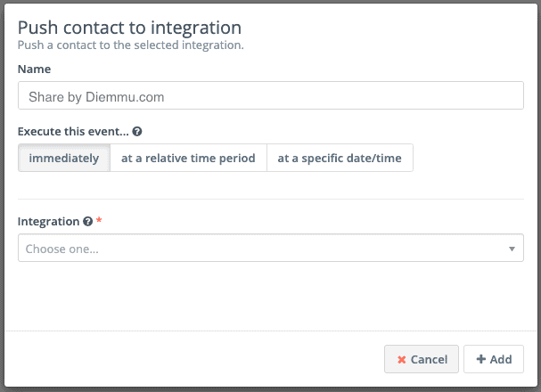Click the red required asterisk by Integration
Screen dimensions: 541x392
click(98, 221)
